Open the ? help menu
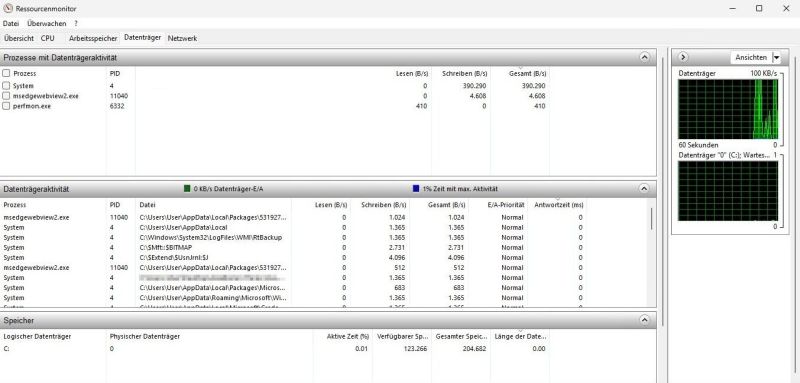Viewport: 800px width, 383px height. pyautogui.click(x=76, y=23)
